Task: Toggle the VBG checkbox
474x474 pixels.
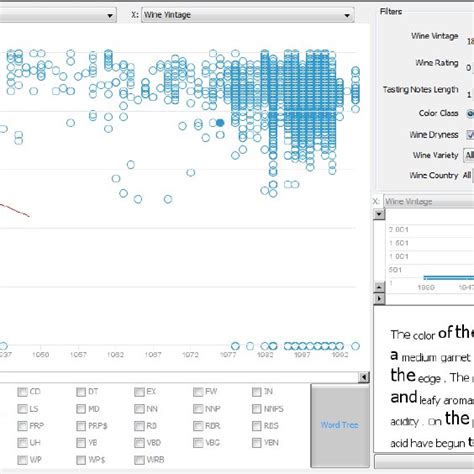Action: 198,443
